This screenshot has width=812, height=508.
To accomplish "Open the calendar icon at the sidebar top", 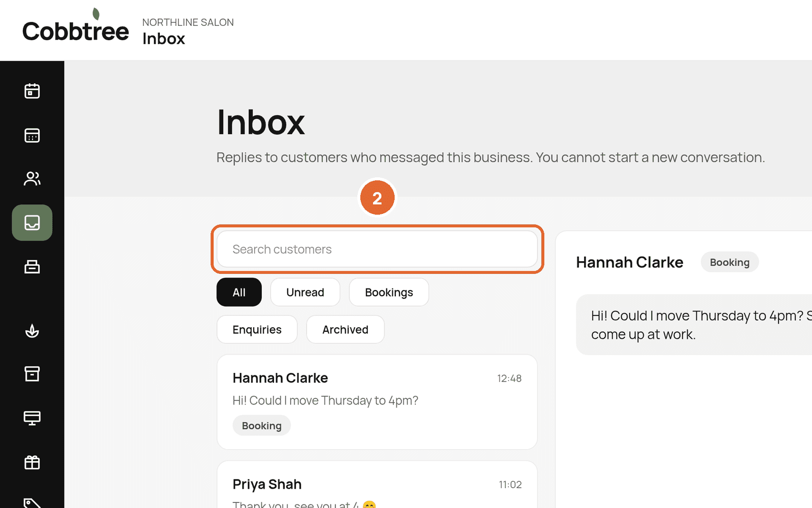I will [32, 91].
